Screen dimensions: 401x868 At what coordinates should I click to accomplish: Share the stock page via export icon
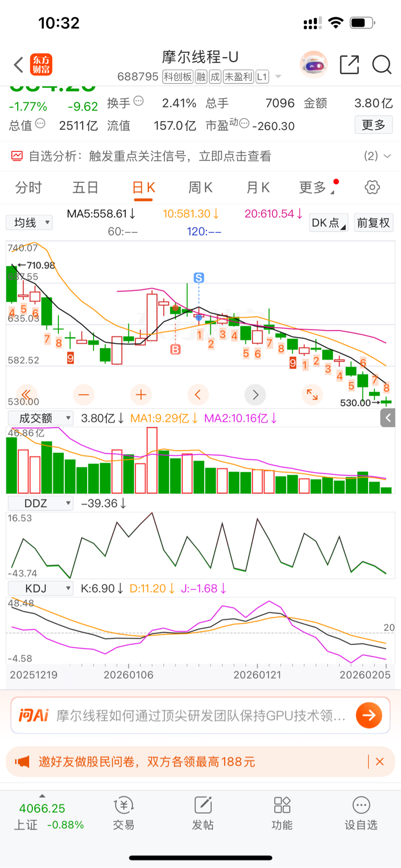[349, 65]
